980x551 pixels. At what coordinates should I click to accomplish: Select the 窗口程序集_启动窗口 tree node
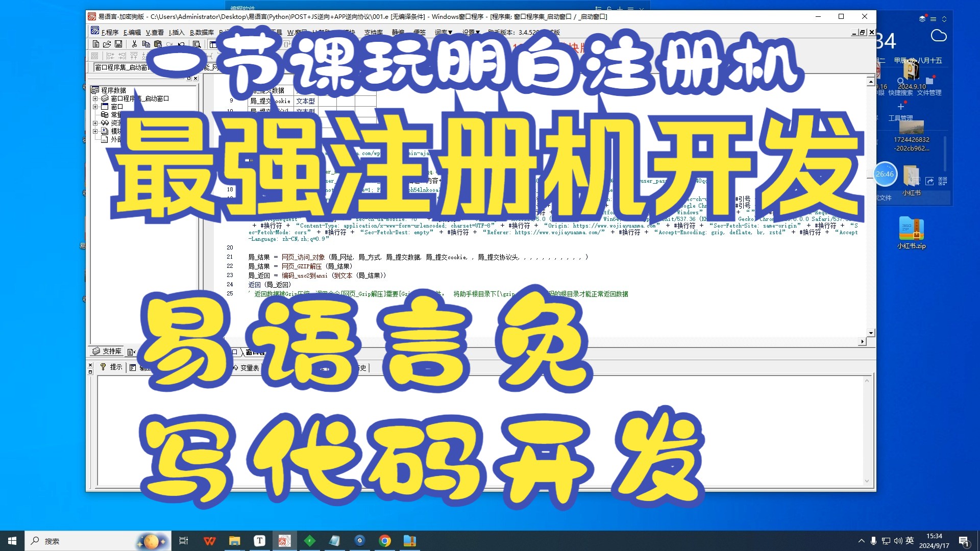coord(139,98)
